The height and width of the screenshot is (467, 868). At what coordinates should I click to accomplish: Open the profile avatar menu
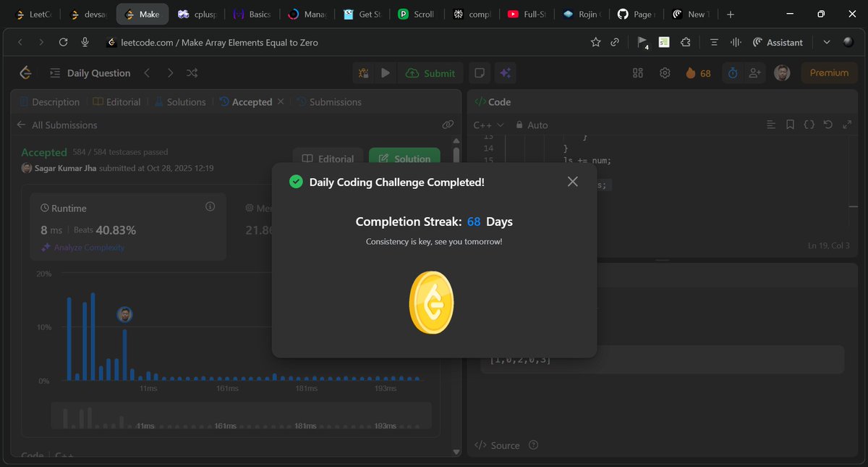[782, 73]
